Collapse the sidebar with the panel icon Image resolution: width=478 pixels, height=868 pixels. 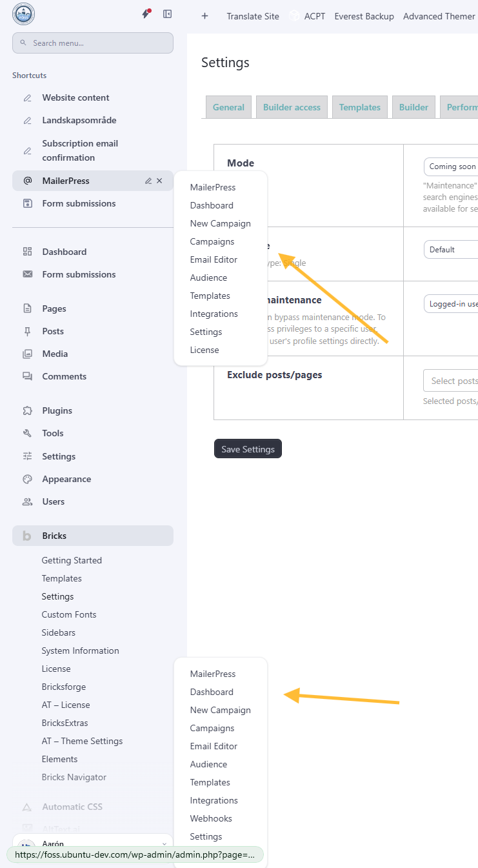pyautogui.click(x=167, y=14)
